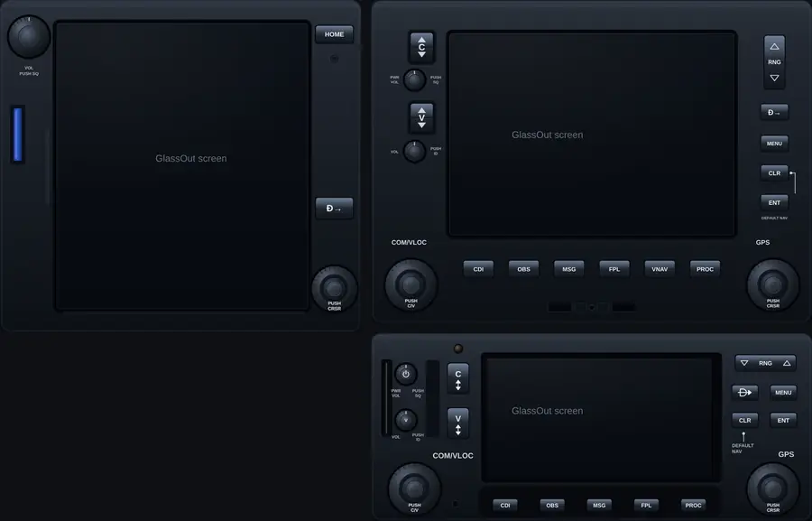Click PWR VOL knob on upper right unit

pos(414,79)
